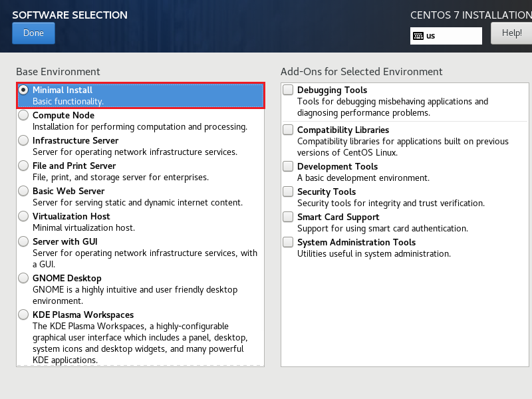Viewport: 532px width, 399px height.
Task: Choose GNOME Desktop radio button
Action: coord(23,278)
